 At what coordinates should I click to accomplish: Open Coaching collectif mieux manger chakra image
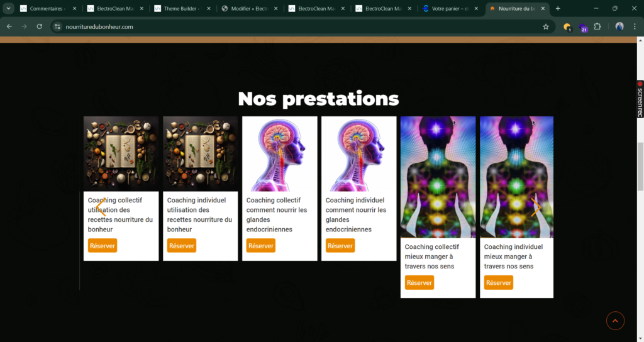[x=438, y=177]
